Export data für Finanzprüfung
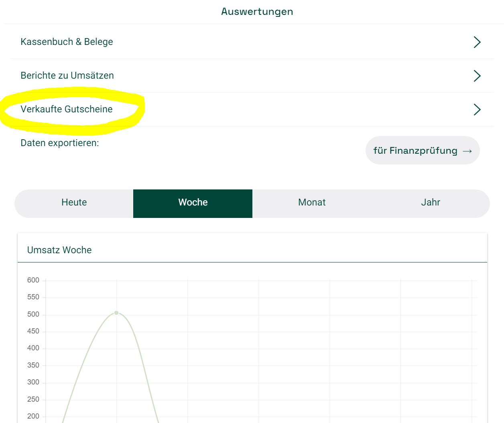Viewport: 504px width, 423px height. (423, 150)
